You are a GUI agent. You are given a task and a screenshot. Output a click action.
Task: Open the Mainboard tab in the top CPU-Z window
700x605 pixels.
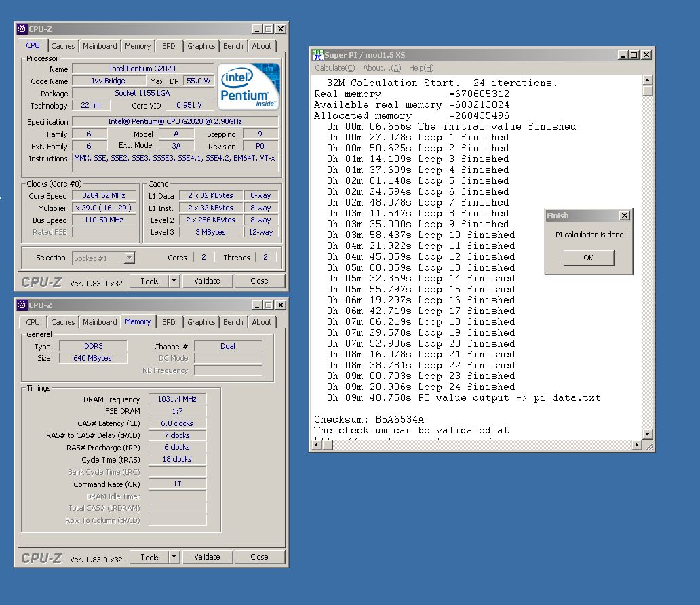pyautogui.click(x=100, y=46)
